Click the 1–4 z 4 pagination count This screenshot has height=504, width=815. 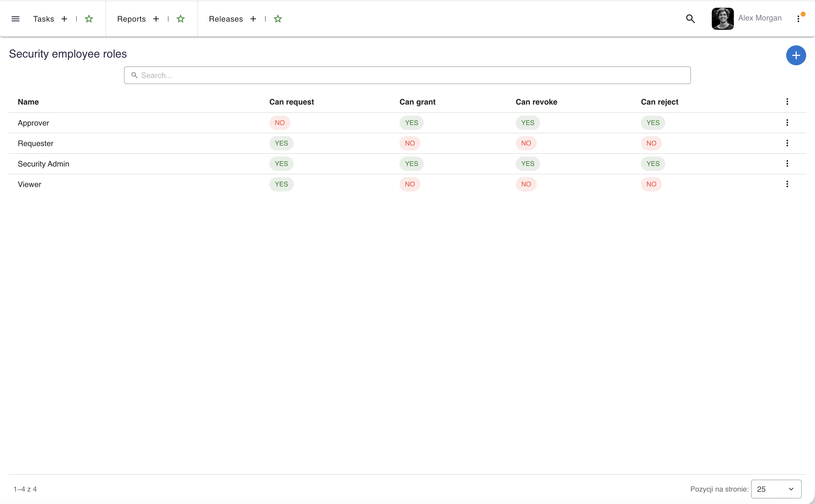[25, 489]
